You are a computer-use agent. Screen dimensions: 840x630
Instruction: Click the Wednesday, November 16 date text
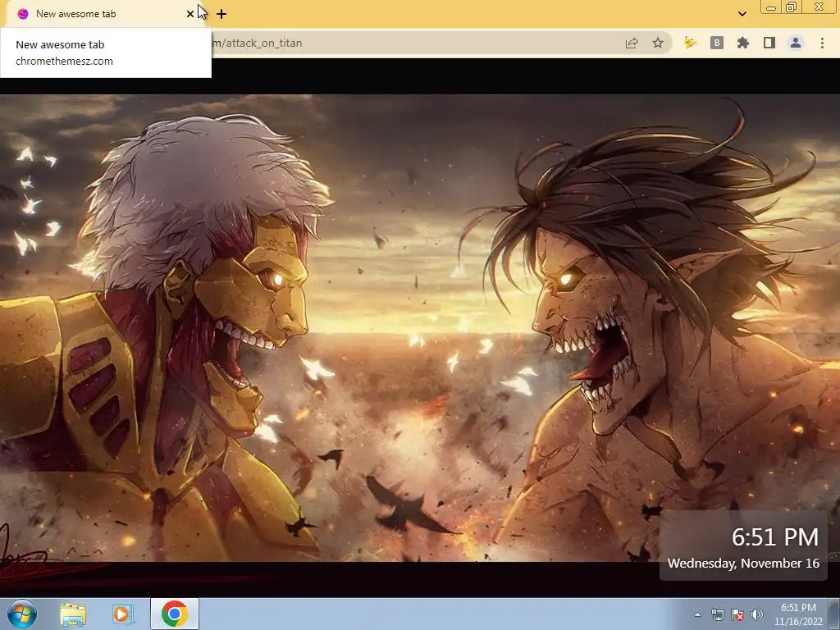point(743,564)
